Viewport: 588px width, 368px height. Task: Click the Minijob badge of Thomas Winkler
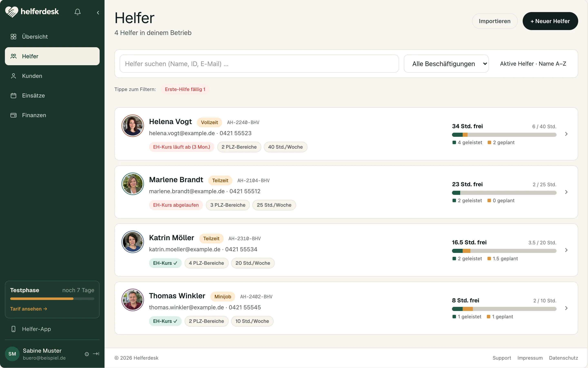[x=223, y=297]
